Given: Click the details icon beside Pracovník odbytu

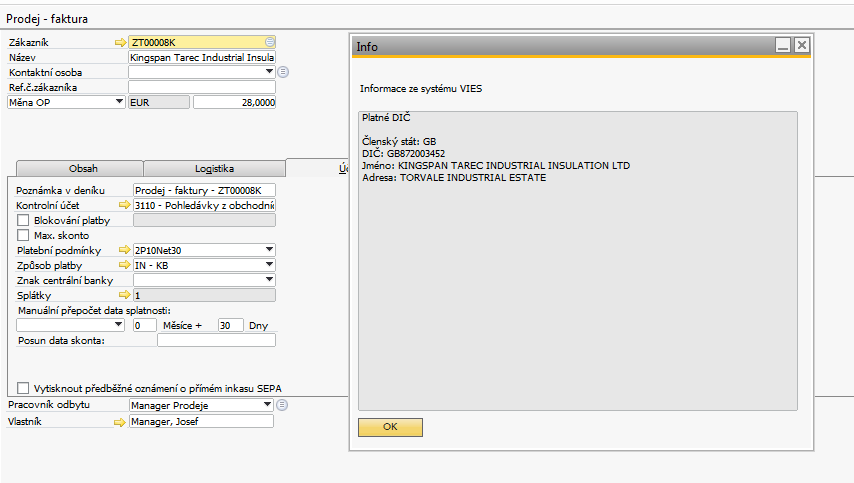Looking at the screenshot, I should coord(283,405).
